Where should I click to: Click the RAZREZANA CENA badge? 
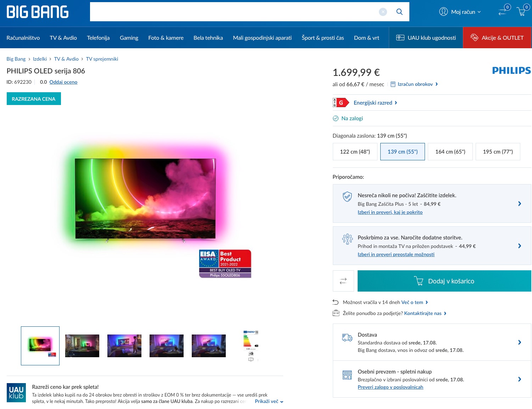point(34,99)
